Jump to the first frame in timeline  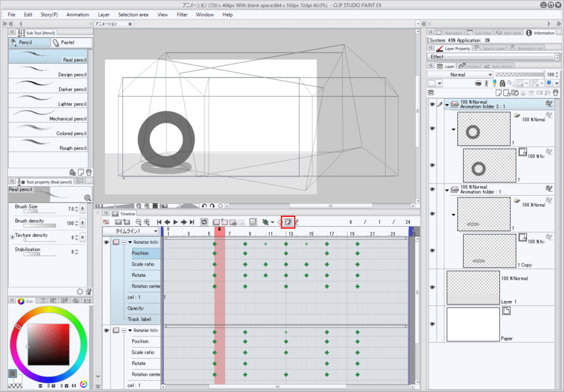(x=159, y=222)
